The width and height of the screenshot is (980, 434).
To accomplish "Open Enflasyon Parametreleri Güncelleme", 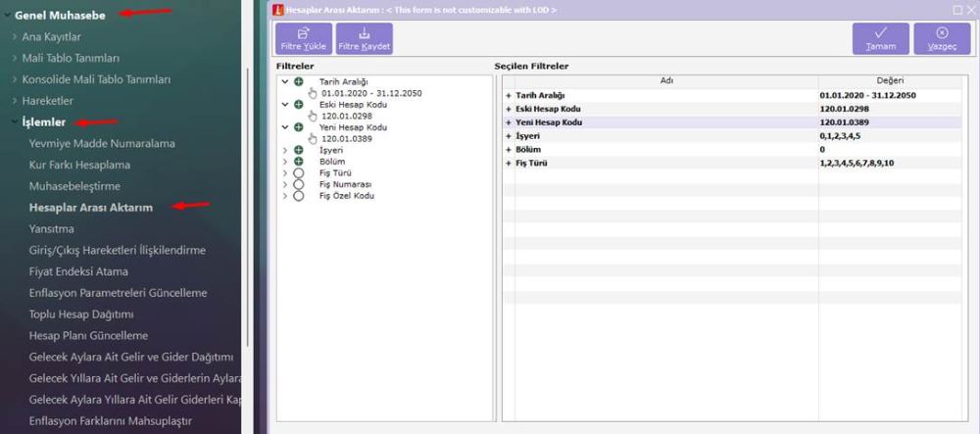I will (118, 293).
